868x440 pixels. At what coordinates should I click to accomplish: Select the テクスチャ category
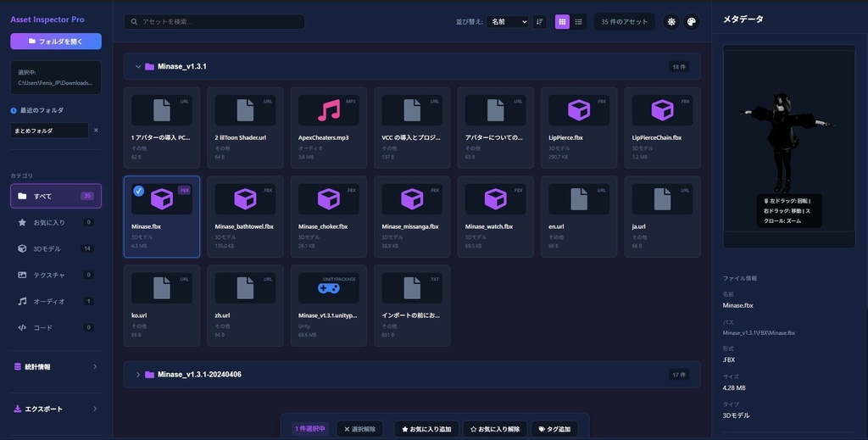click(56, 275)
